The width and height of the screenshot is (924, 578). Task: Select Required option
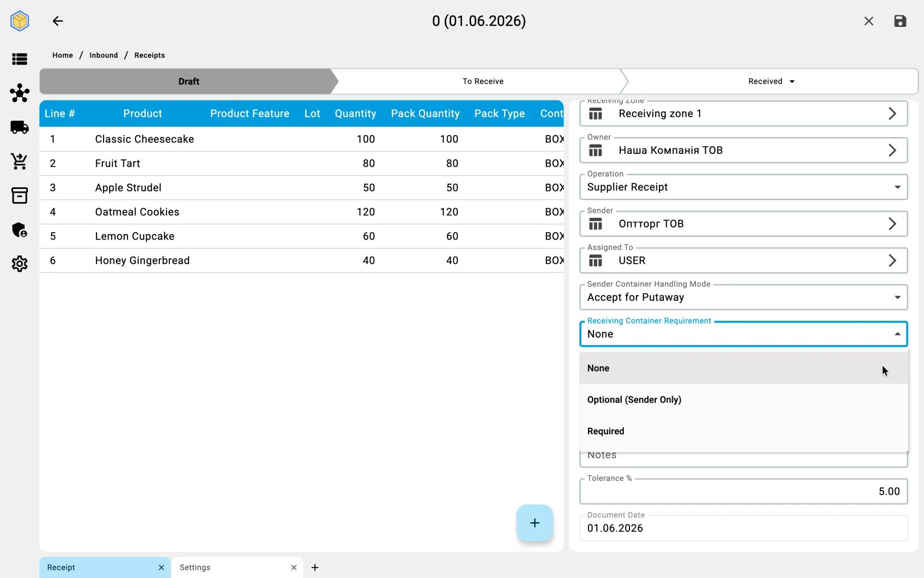click(x=744, y=431)
